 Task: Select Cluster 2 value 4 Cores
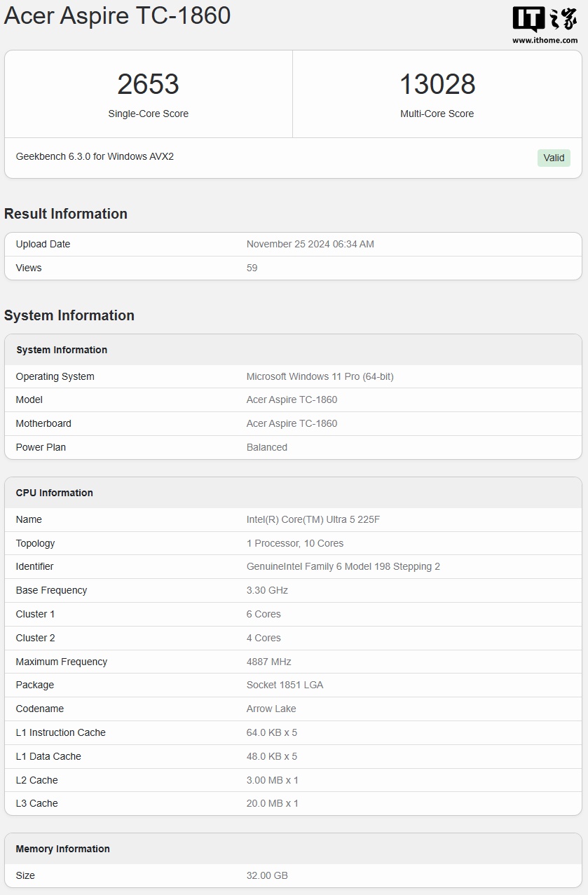click(x=264, y=638)
